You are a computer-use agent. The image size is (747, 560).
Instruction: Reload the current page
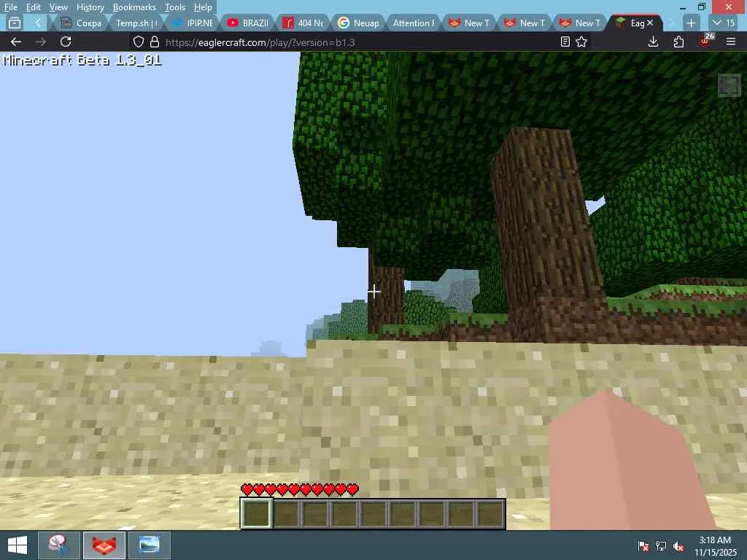pyautogui.click(x=66, y=42)
